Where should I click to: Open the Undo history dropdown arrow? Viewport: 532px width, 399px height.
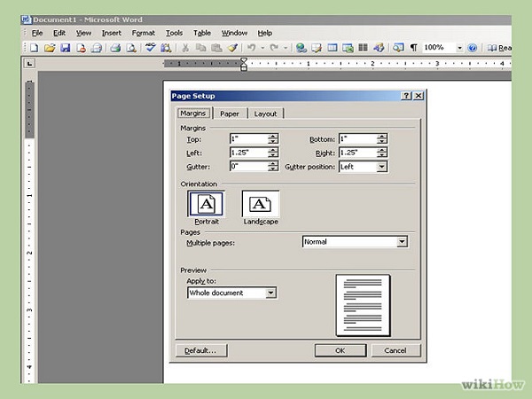coord(262,48)
